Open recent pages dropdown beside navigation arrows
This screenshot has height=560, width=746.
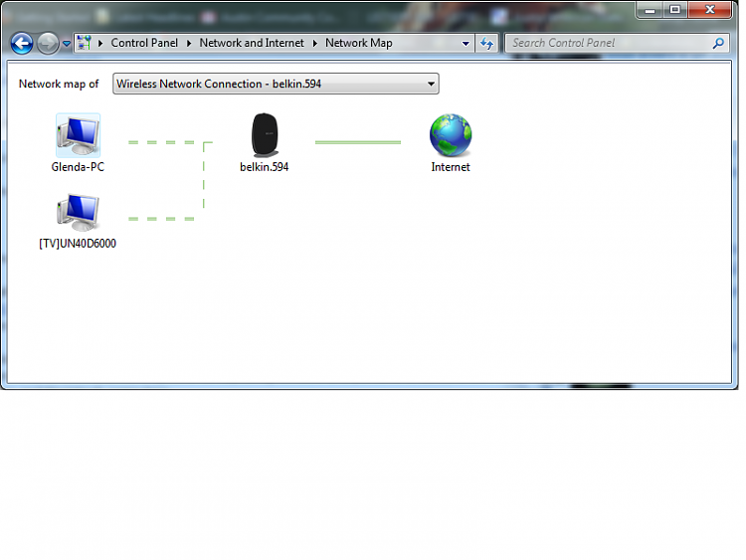point(67,44)
